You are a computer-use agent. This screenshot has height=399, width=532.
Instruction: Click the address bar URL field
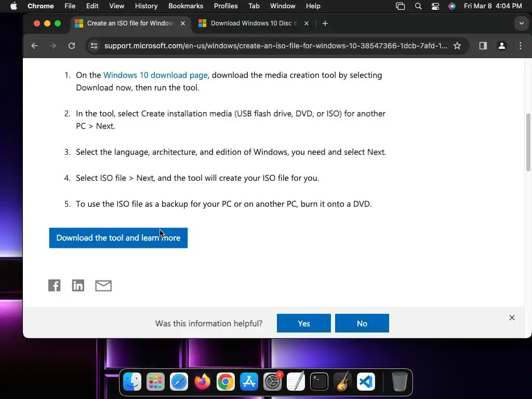(x=275, y=46)
